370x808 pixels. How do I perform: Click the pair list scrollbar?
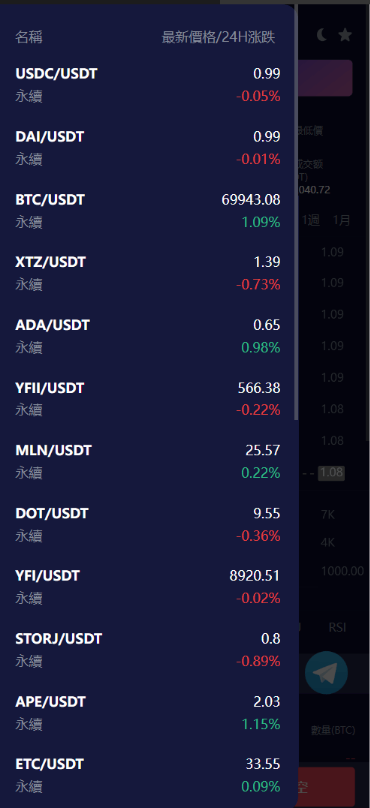tap(296, 213)
